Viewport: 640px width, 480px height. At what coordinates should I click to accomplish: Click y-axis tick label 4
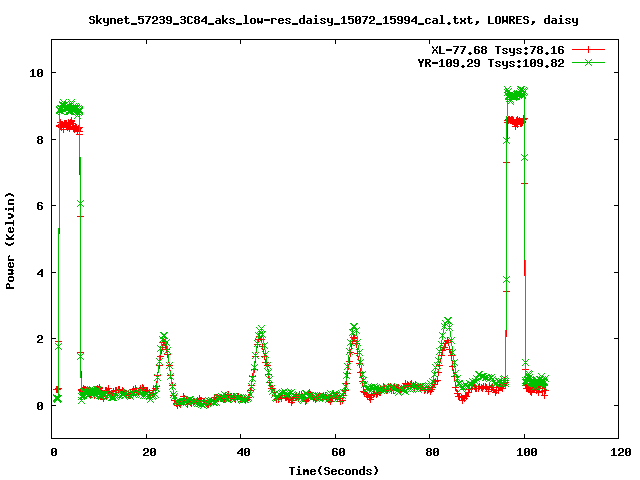click(40, 273)
